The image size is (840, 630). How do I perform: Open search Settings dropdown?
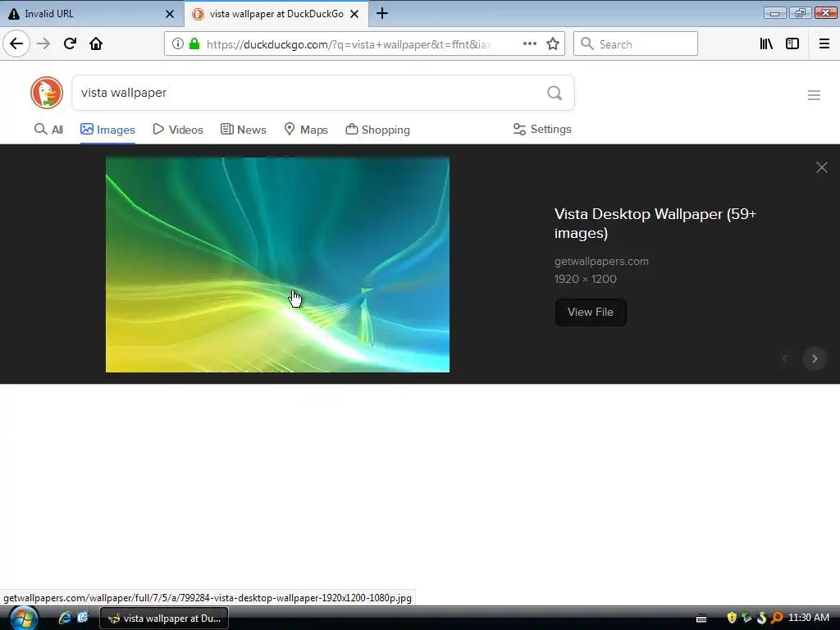(542, 129)
